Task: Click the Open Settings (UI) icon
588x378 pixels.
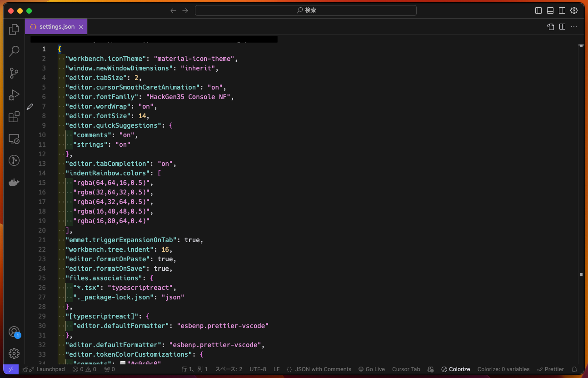Action: coord(550,27)
